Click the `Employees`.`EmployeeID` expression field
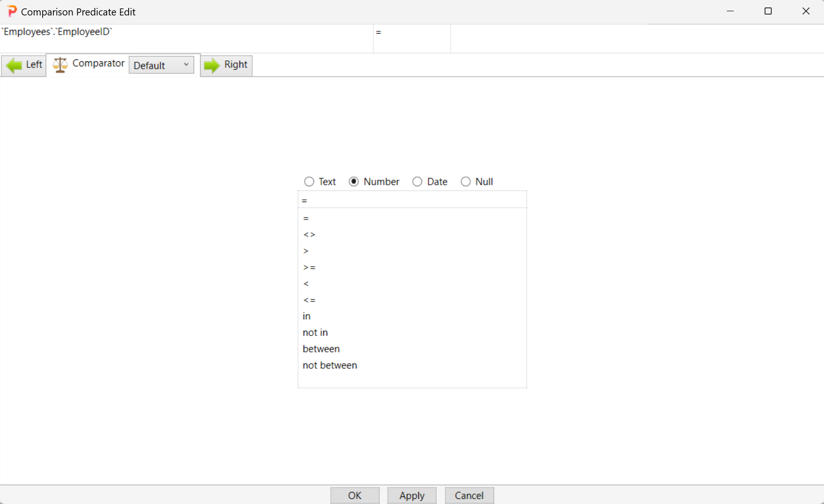This screenshot has height=504, width=824. 187,38
